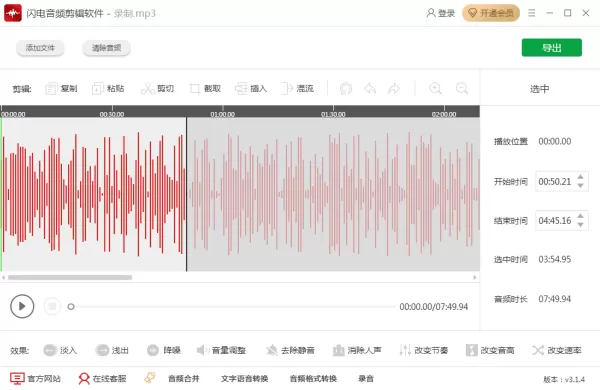
Task: Click the Selected (选中) panel header
Action: pos(540,89)
